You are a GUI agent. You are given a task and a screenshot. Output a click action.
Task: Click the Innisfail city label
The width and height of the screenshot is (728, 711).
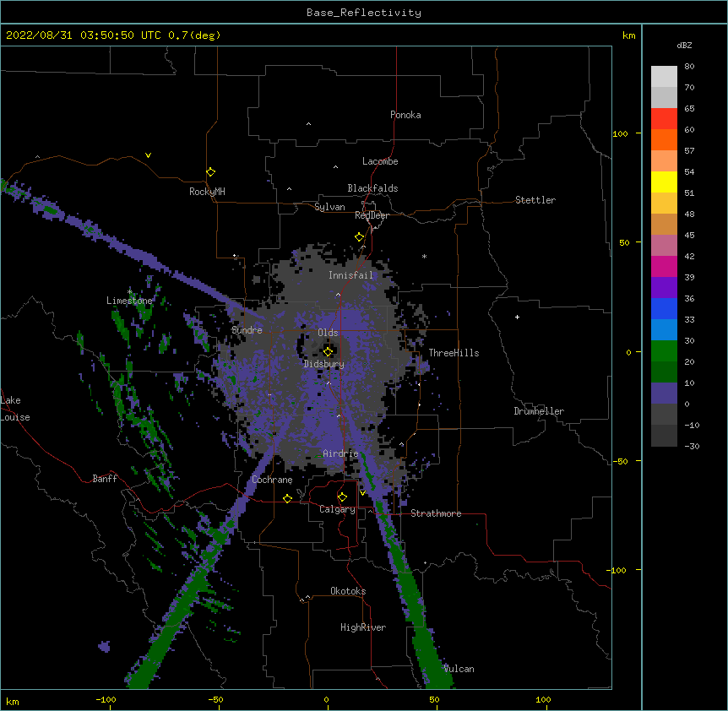pyautogui.click(x=351, y=275)
